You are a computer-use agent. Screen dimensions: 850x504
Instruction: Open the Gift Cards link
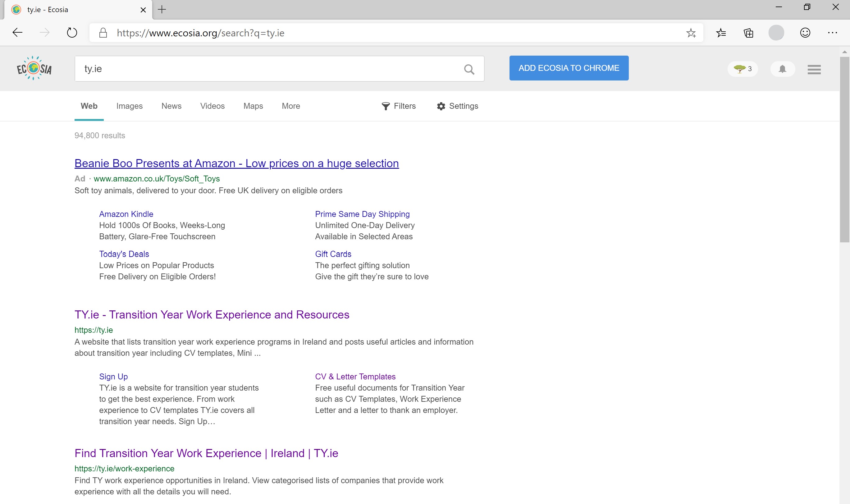pyautogui.click(x=333, y=254)
